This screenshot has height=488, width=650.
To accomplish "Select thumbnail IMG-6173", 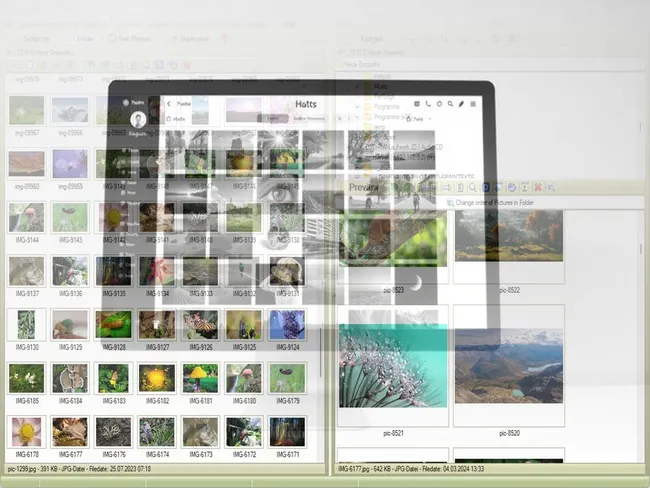I will [x=201, y=432].
